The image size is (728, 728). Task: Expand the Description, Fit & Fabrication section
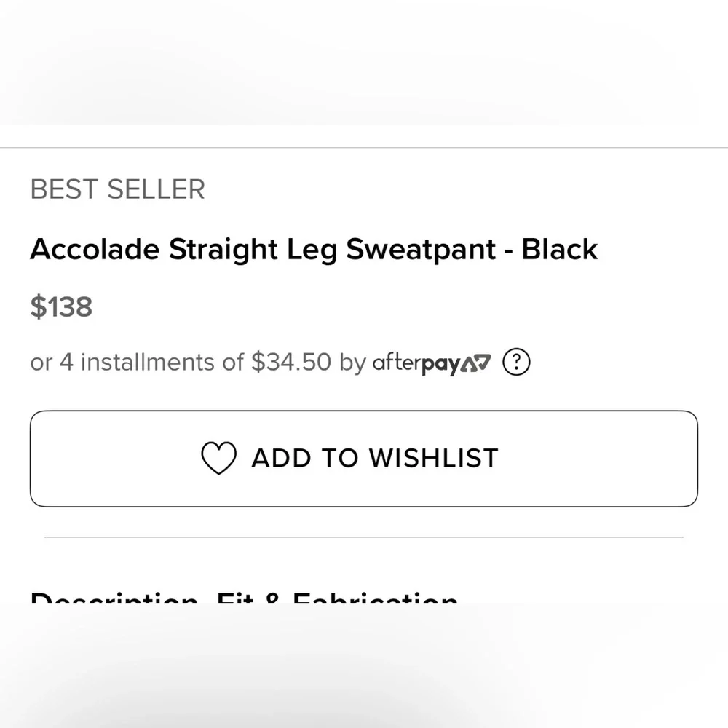(x=244, y=598)
